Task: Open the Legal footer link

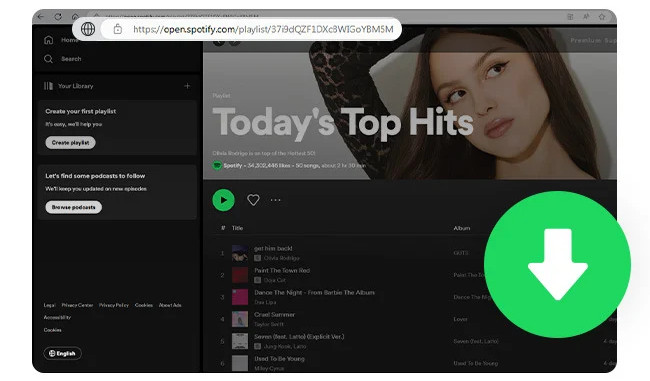Action: pos(49,305)
